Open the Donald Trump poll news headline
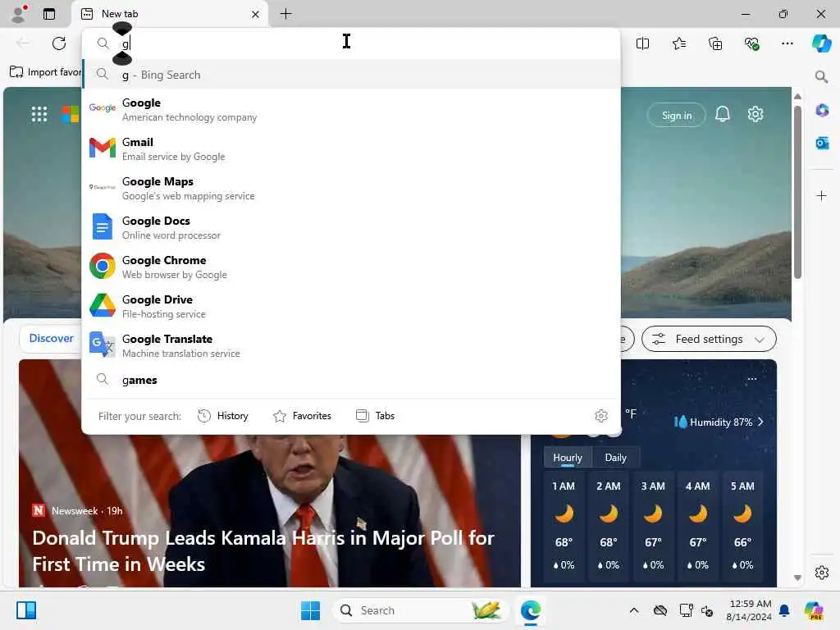The image size is (840, 630). tap(263, 550)
